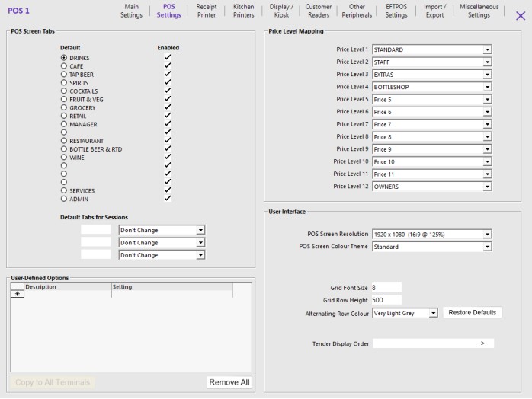Select WINE default radio button
Screen dimensions: 532x399
[x=64, y=158]
